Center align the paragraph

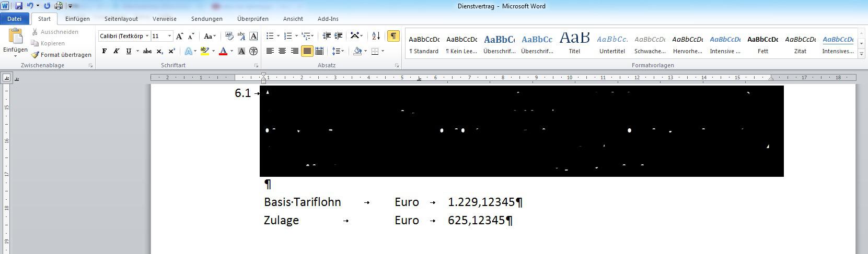(x=282, y=51)
